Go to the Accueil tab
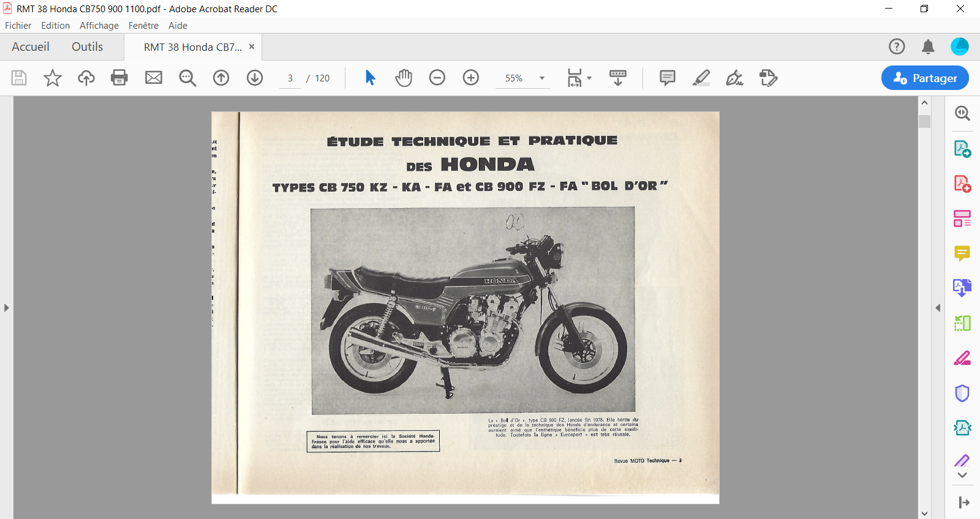The image size is (980, 519). [x=31, y=47]
